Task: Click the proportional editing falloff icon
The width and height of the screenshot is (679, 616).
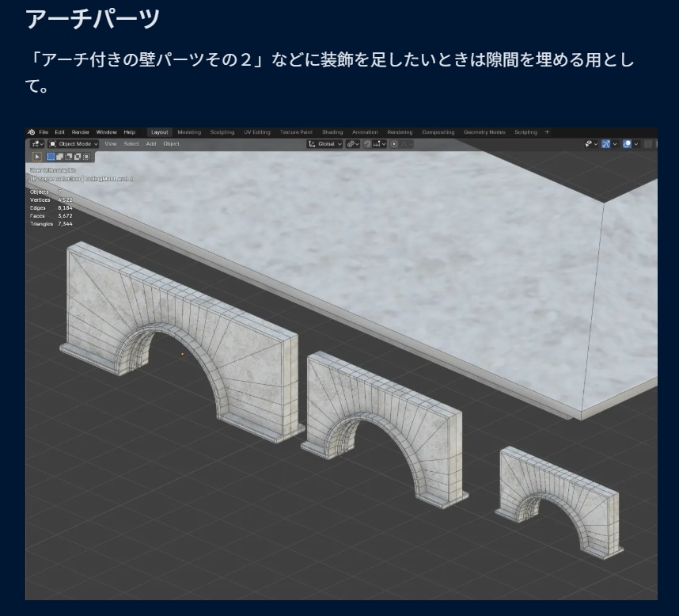Action: pyautogui.click(x=405, y=144)
